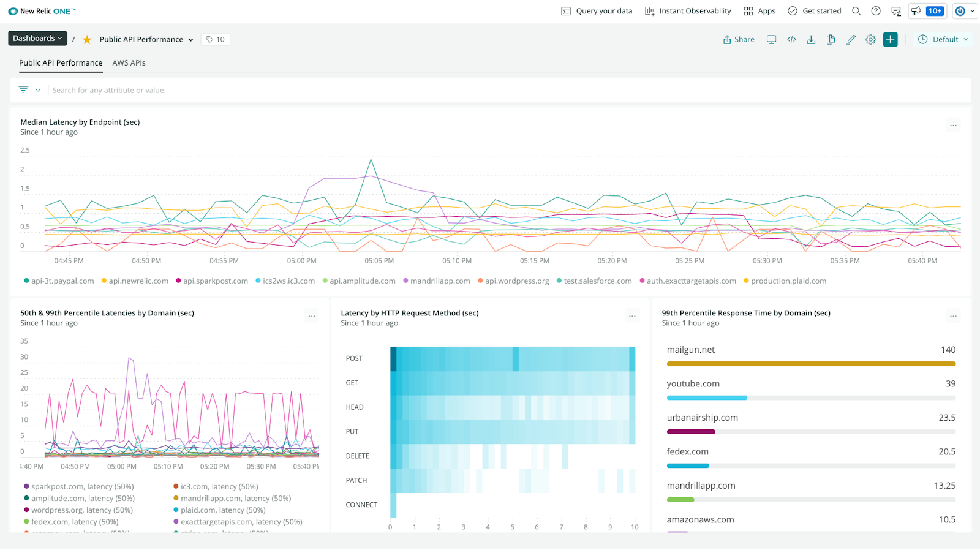Click the Share button

(739, 39)
